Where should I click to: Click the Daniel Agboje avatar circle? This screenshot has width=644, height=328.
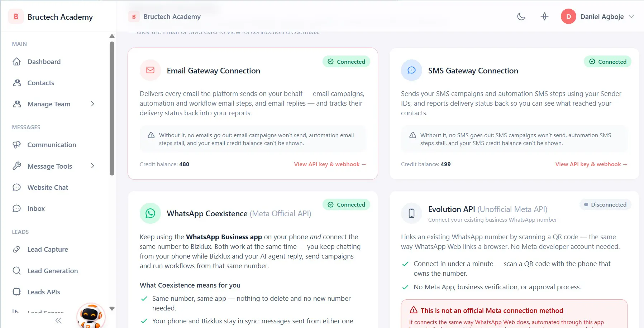(568, 16)
